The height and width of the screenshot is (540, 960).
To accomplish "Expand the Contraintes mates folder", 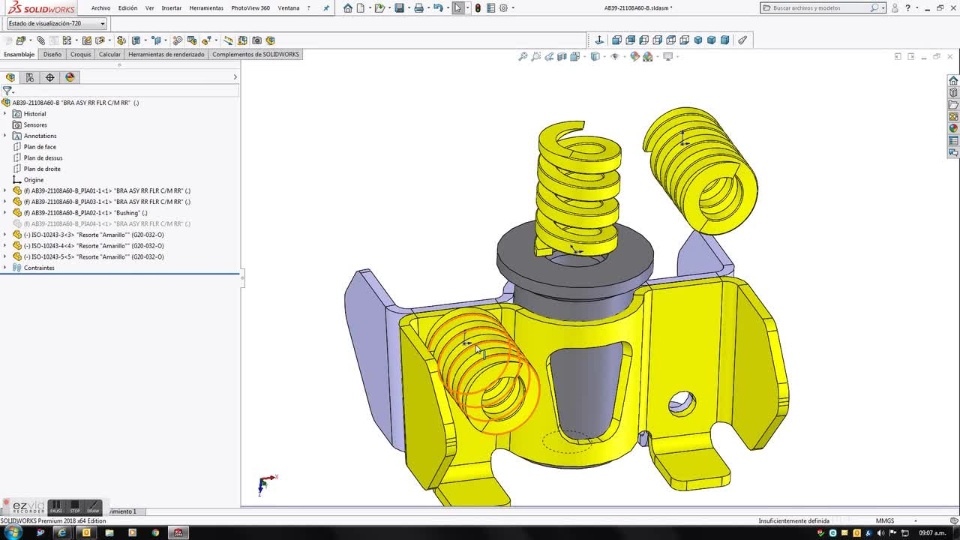I will tap(5, 268).
